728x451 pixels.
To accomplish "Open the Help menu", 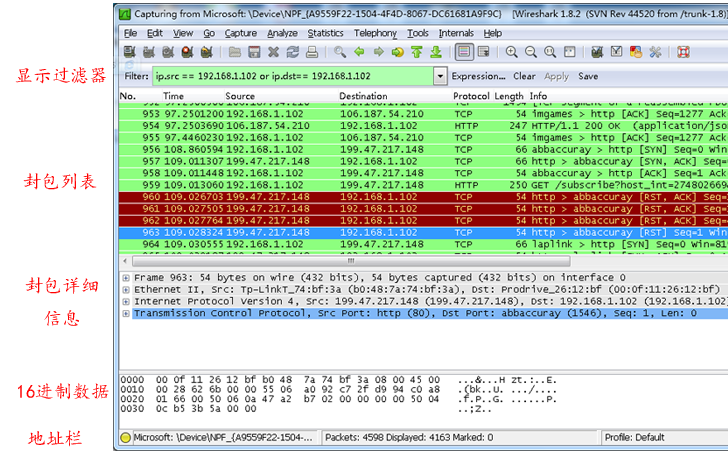I will (x=493, y=33).
